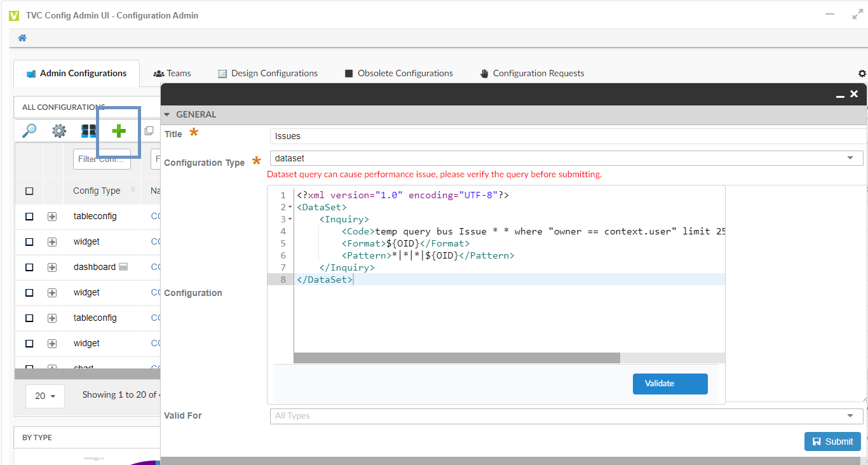Add a new configuration with green plus

coord(119,131)
